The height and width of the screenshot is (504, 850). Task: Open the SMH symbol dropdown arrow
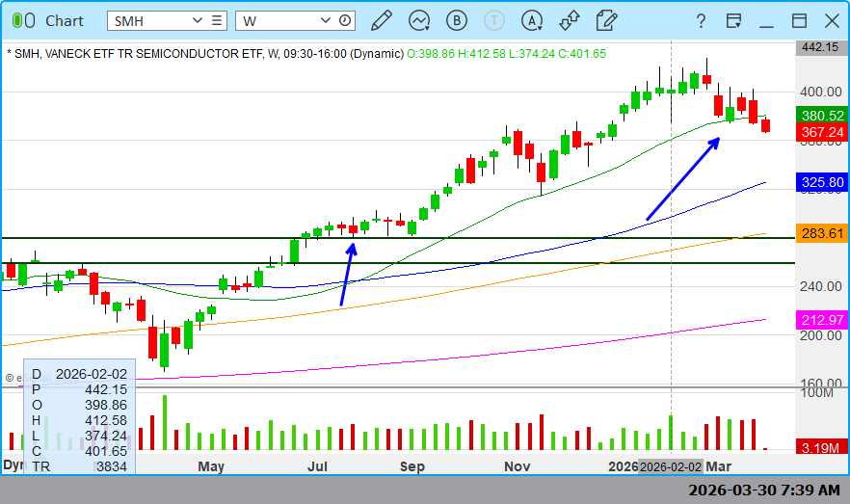point(198,20)
